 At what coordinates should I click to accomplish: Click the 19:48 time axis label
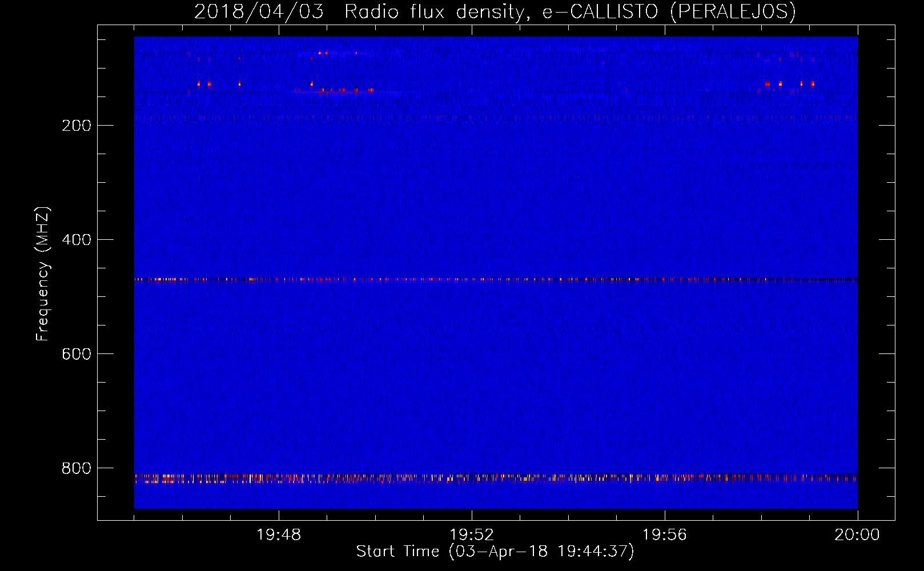(x=279, y=535)
